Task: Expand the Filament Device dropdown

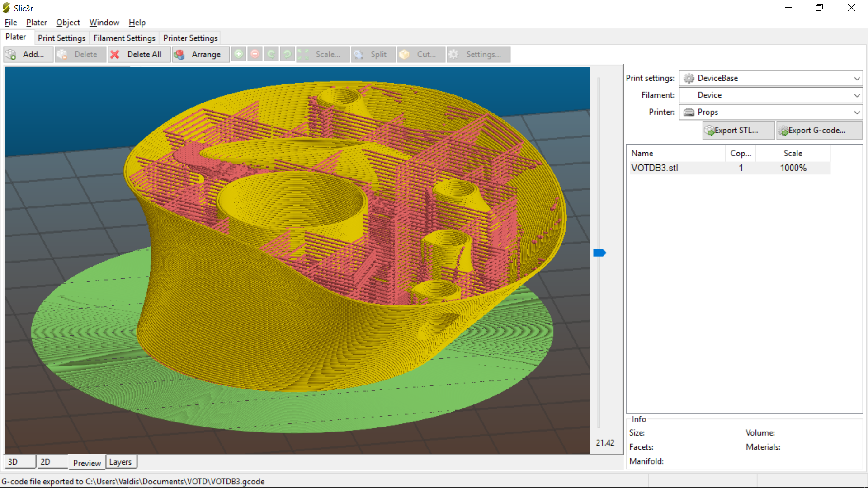Action: pyautogui.click(x=770, y=95)
